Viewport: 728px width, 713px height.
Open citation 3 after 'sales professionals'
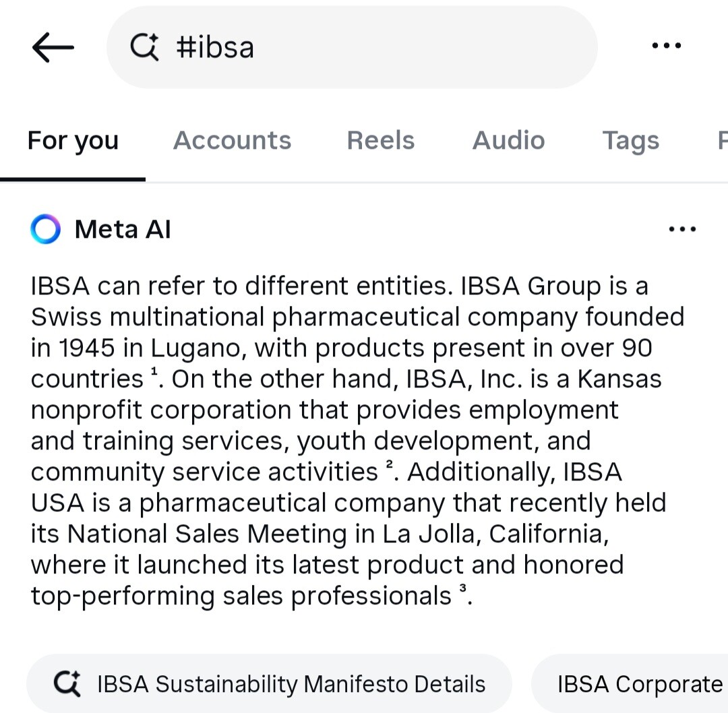click(x=462, y=588)
